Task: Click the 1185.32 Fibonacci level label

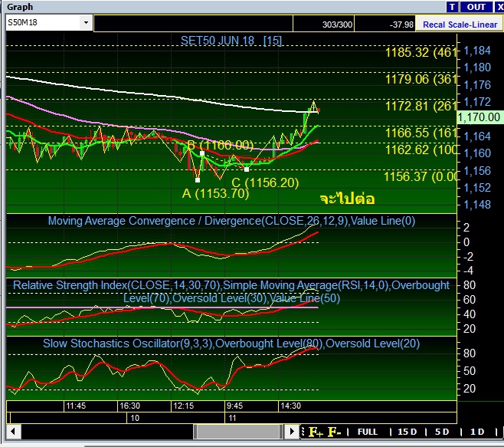Action: pyautogui.click(x=421, y=52)
